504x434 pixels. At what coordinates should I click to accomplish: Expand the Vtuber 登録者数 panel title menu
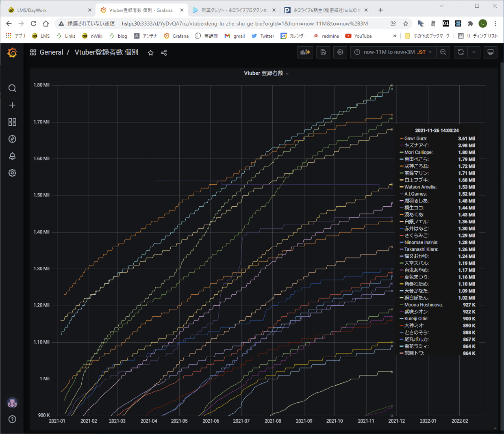266,73
